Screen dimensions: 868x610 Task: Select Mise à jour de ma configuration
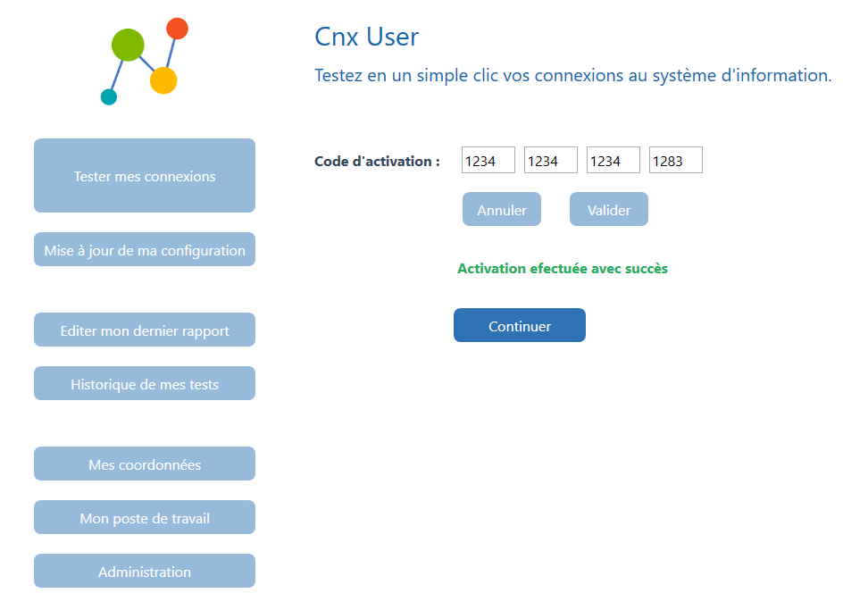pos(145,250)
